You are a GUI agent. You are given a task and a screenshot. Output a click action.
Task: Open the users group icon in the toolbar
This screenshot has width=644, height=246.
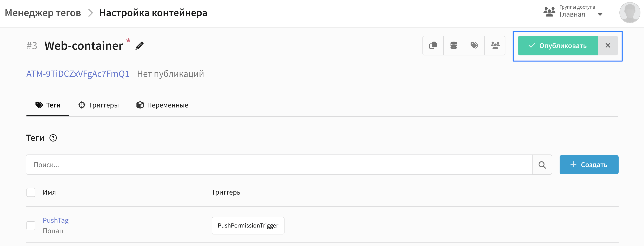[x=495, y=46]
